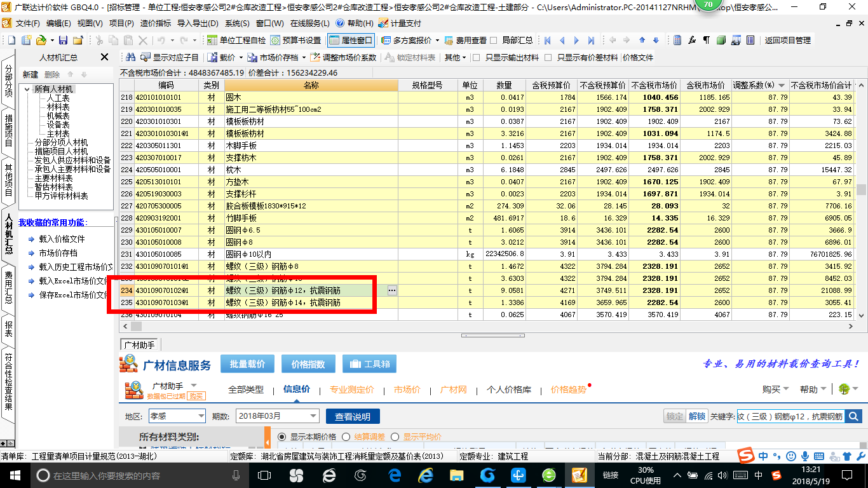
Task: Open 购买 dropdown in 广材助手
Action: click(775, 389)
